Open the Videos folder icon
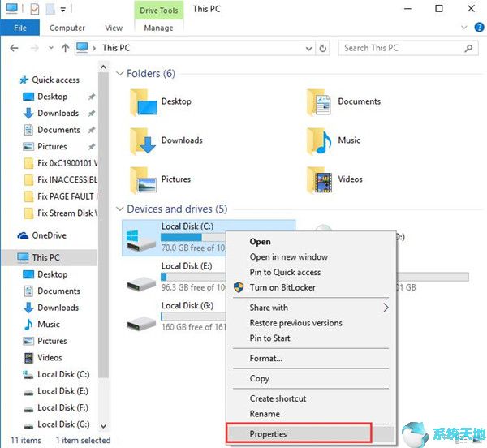 coord(321,179)
